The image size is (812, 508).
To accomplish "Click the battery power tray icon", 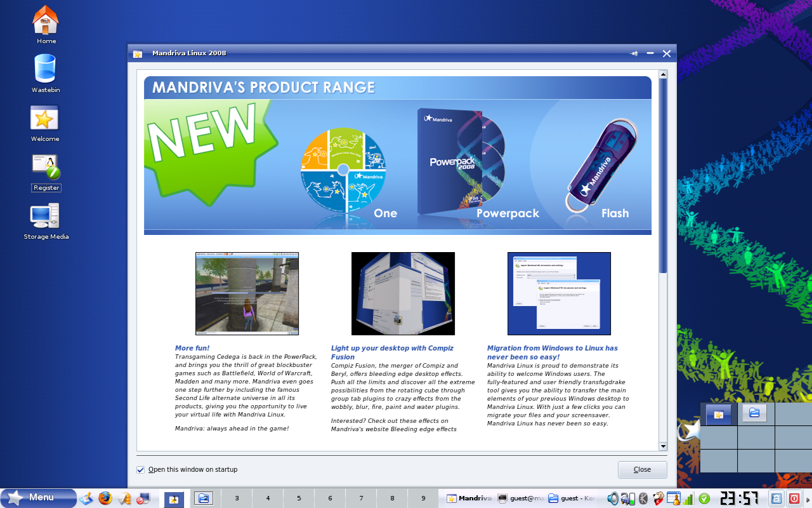I will [628, 498].
